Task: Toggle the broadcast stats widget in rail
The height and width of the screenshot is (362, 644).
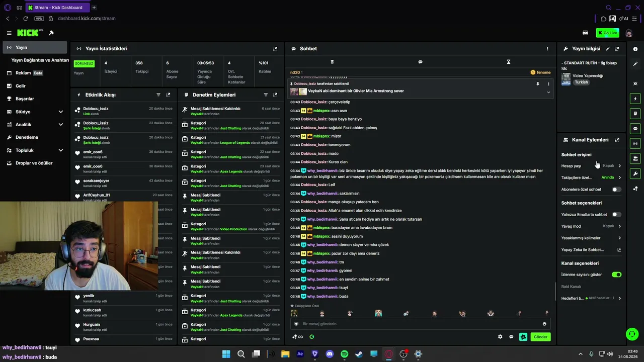Action: [x=635, y=144]
